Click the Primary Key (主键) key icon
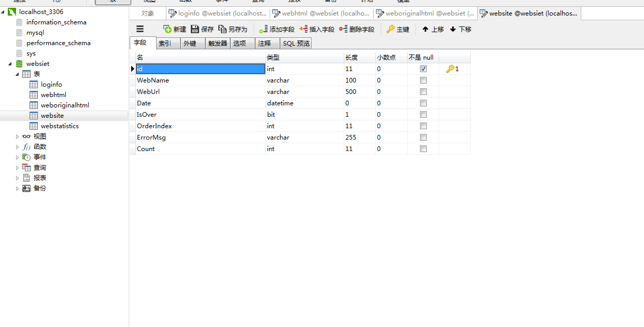The image size is (644, 327). click(x=390, y=29)
